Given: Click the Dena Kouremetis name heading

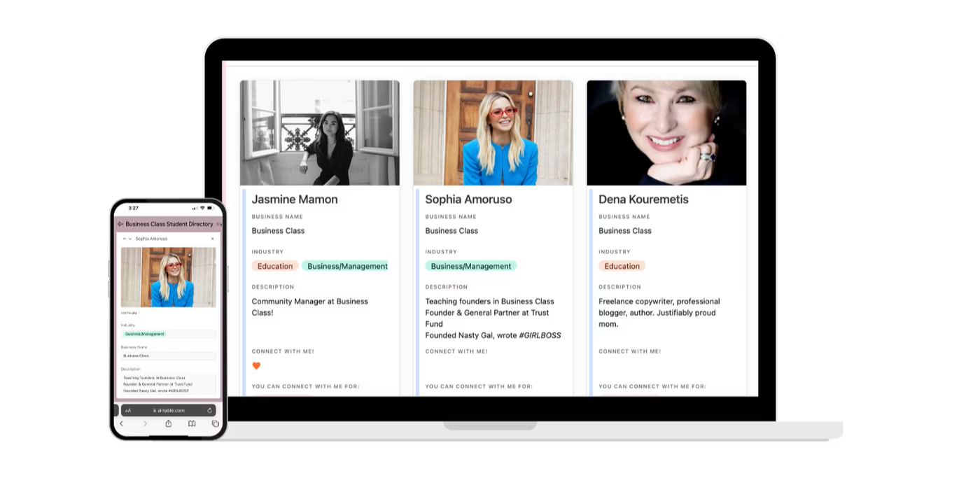Looking at the screenshot, I should (643, 199).
